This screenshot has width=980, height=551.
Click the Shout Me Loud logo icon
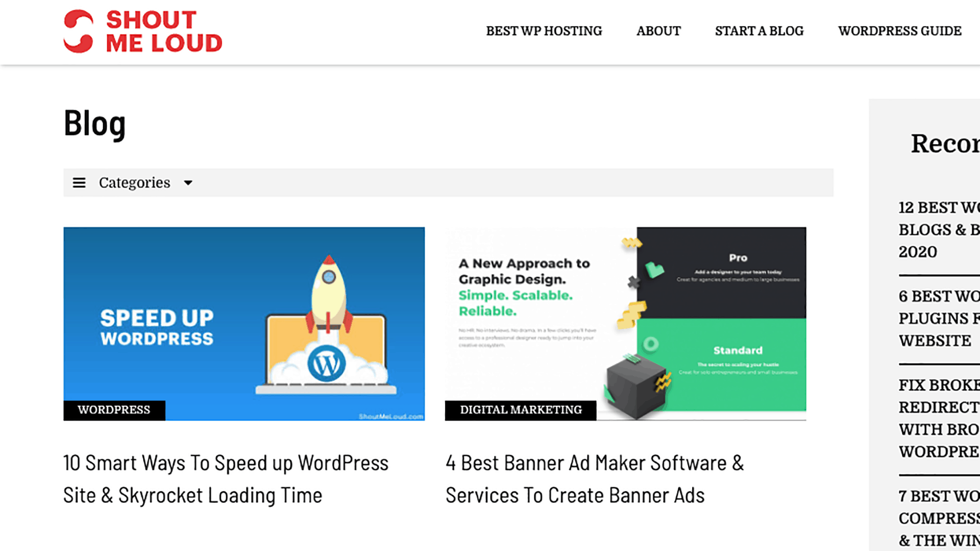tap(78, 31)
